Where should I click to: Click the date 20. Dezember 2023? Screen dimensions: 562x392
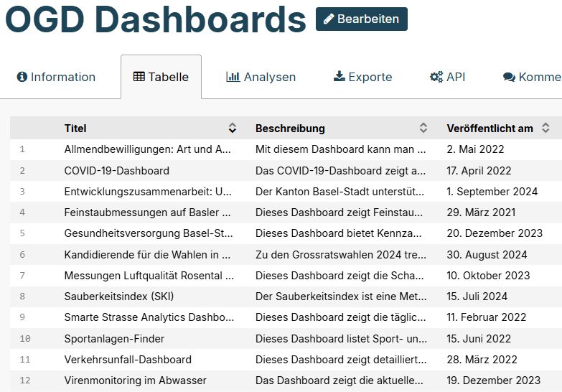(x=495, y=233)
